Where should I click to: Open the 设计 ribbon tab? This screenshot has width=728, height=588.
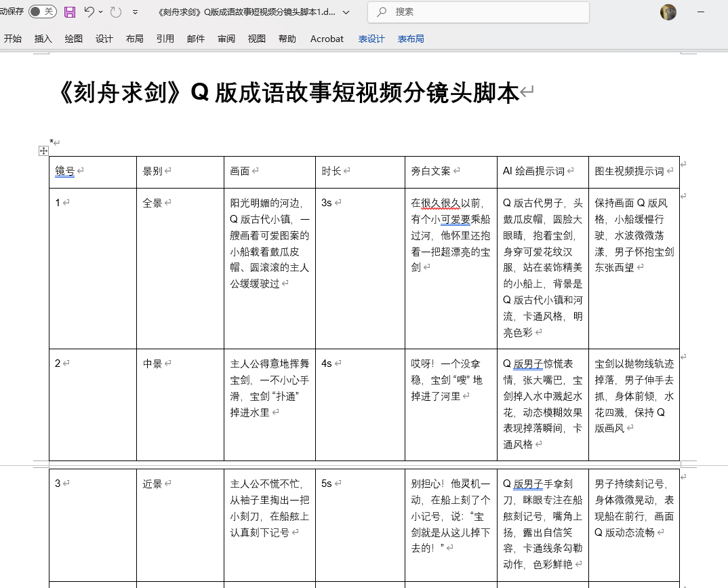tap(104, 39)
